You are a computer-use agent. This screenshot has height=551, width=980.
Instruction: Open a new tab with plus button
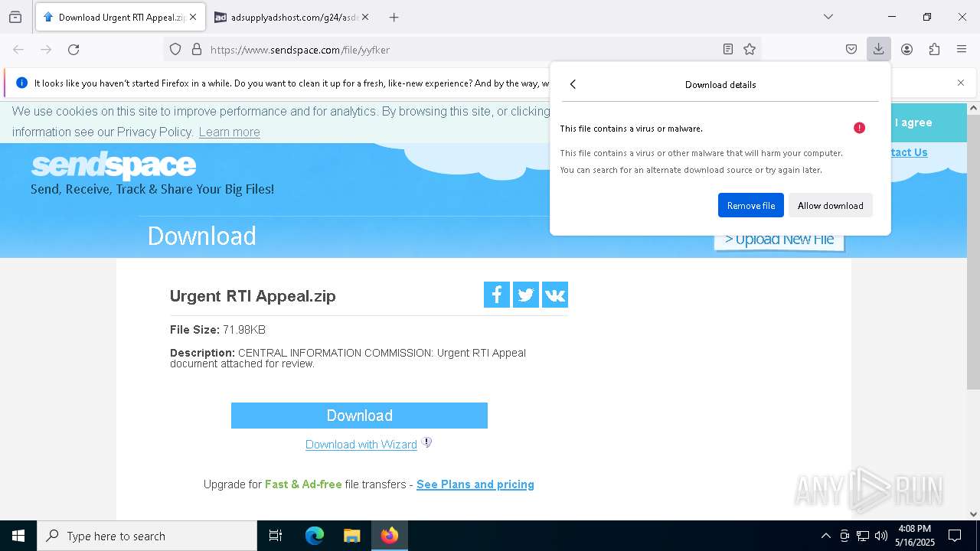click(x=394, y=17)
